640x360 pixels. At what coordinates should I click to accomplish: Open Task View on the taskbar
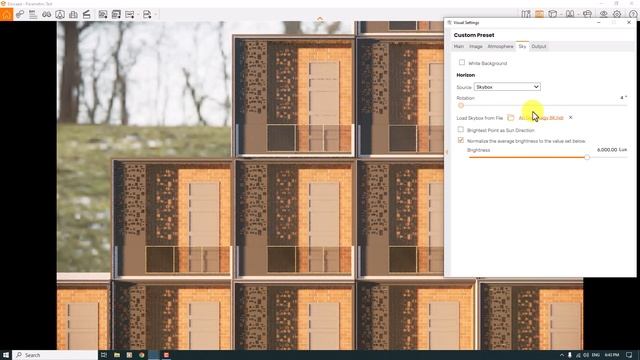[x=104, y=355]
